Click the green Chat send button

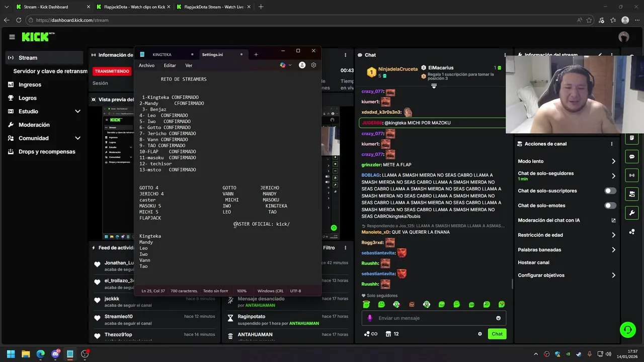pyautogui.click(x=497, y=334)
